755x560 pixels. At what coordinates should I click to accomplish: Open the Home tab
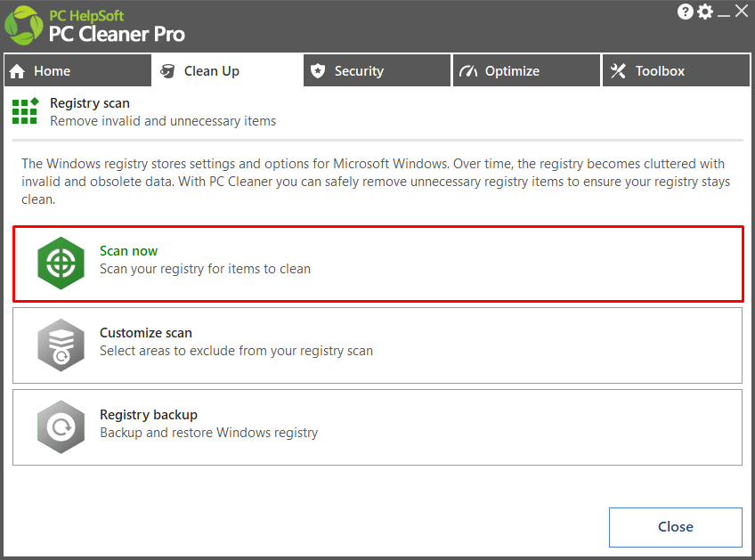(77, 71)
